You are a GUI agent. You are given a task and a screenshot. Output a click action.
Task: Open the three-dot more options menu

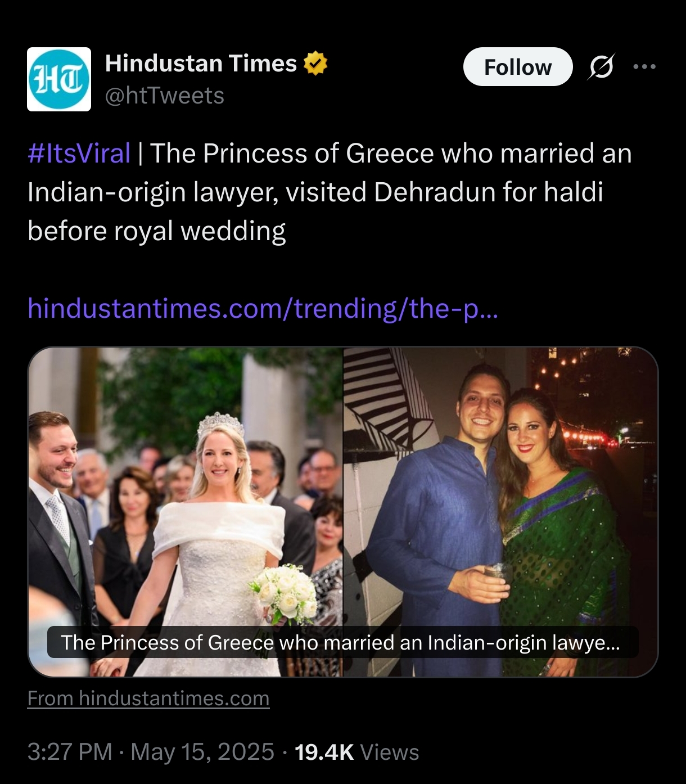point(644,67)
